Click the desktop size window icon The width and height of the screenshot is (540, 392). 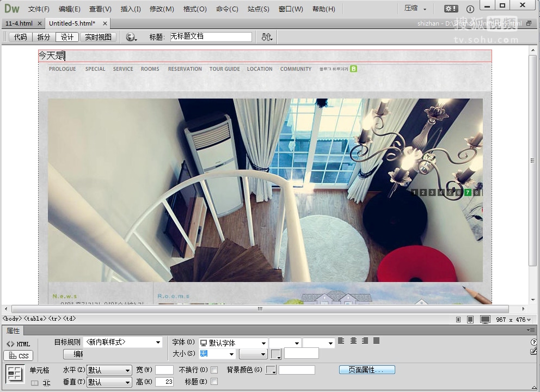(485, 320)
